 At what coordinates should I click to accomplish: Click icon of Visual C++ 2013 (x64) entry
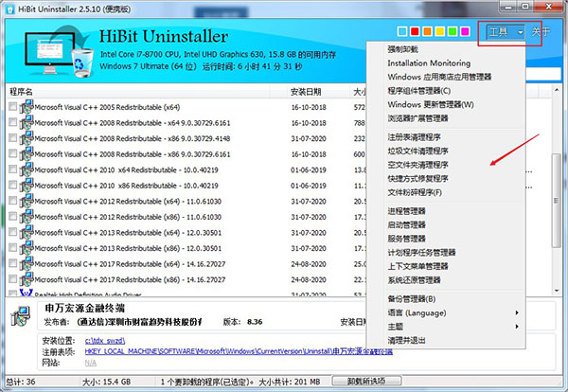(x=27, y=232)
